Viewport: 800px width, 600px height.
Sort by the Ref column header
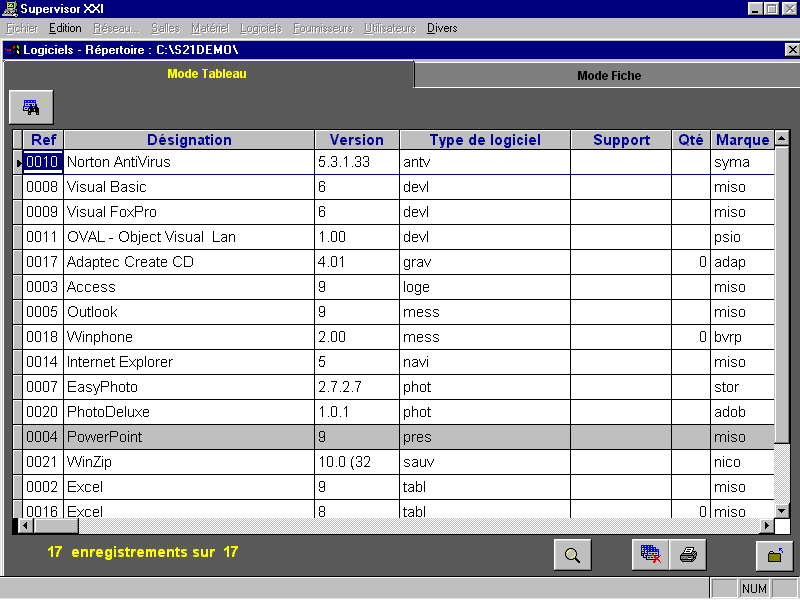pyautogui.click(x=43, y=140)
